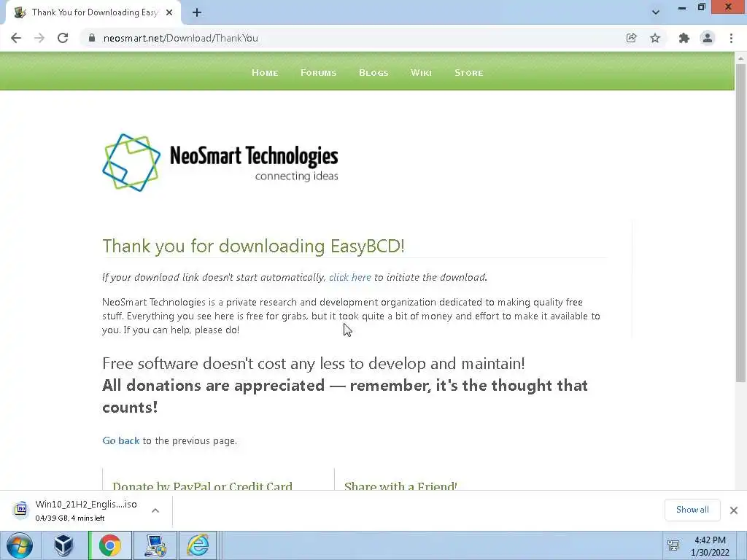
Task: Click the '0.4/3.9 GB, 4 mins left' status text
Action: click(x=70, y=518)
